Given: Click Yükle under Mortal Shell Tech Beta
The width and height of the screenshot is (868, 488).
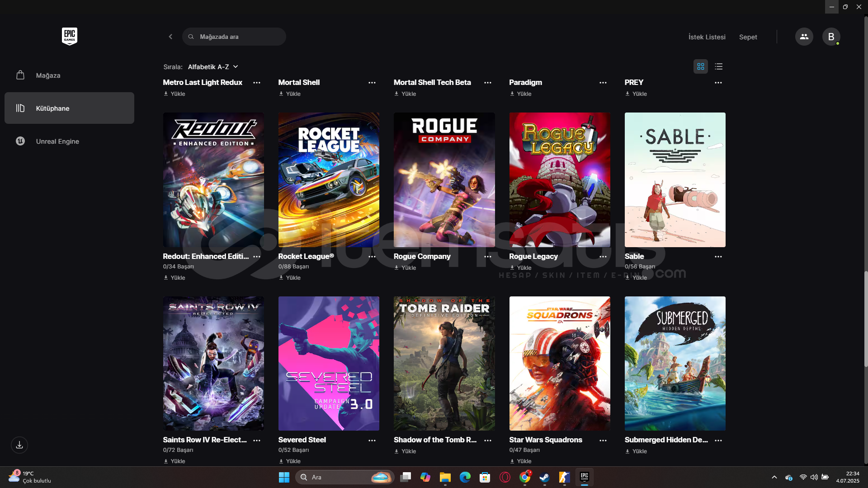Looking at the screenshot, I should tap(405, 94).
